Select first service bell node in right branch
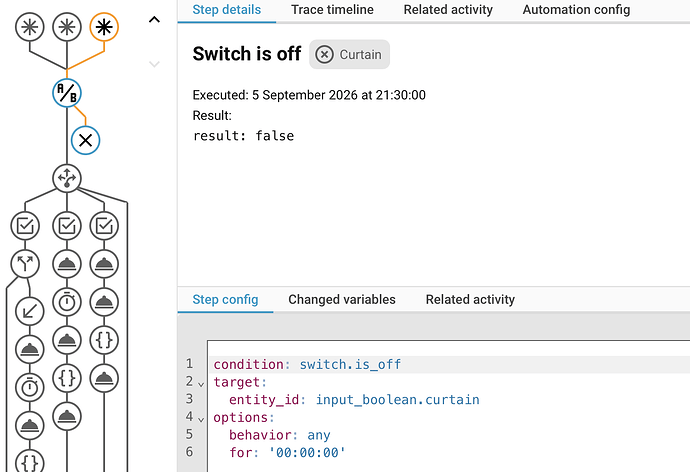This screenshot has height=472, width=690. [104, 264]
